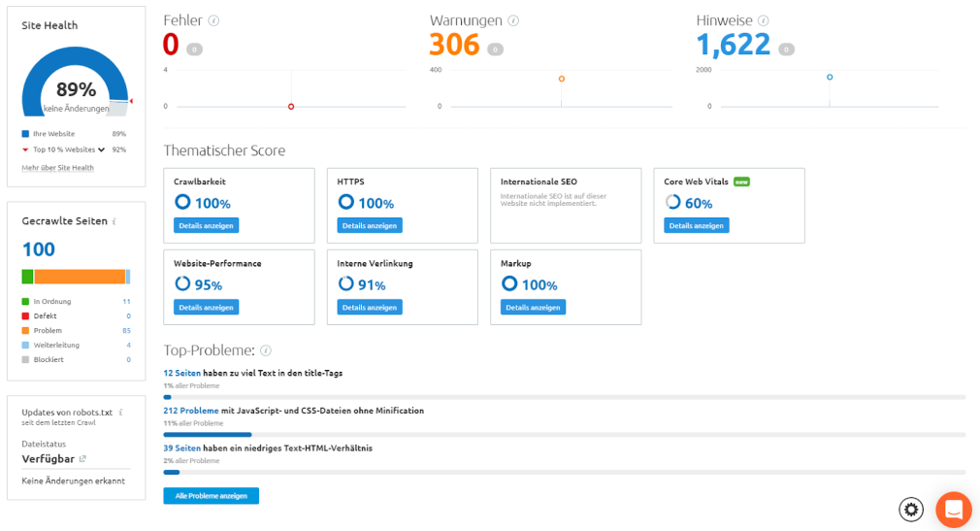Open the 212 Probleme minification link
This screenshot has height=531, width=980.
pos(190,411)
